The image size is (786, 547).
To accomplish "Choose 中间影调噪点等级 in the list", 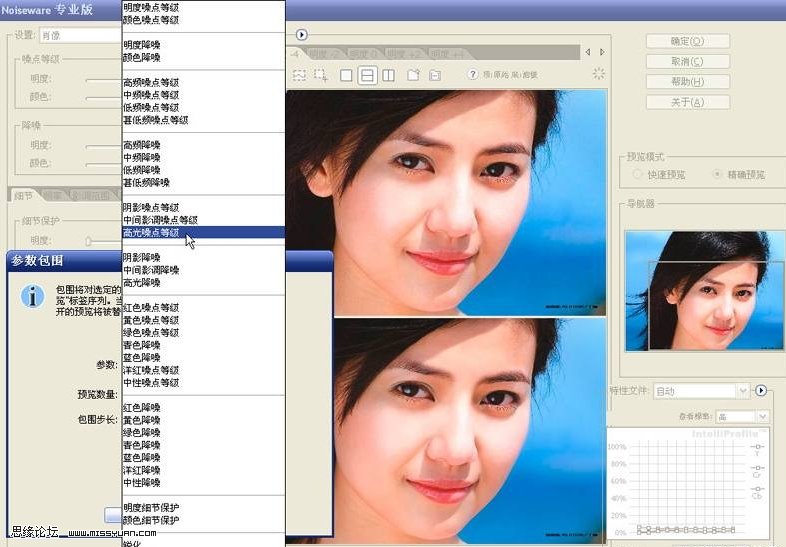I will (x=204, y=220).
